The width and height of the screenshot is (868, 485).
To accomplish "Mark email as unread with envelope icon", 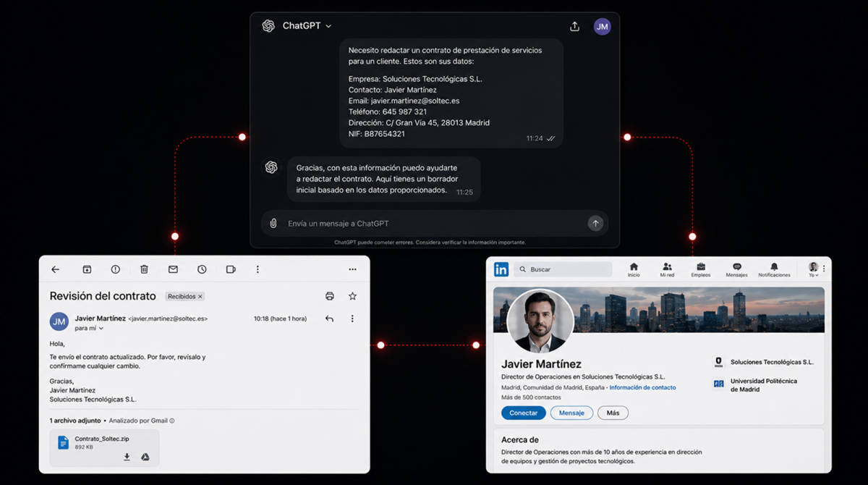I will coord(173,269).
